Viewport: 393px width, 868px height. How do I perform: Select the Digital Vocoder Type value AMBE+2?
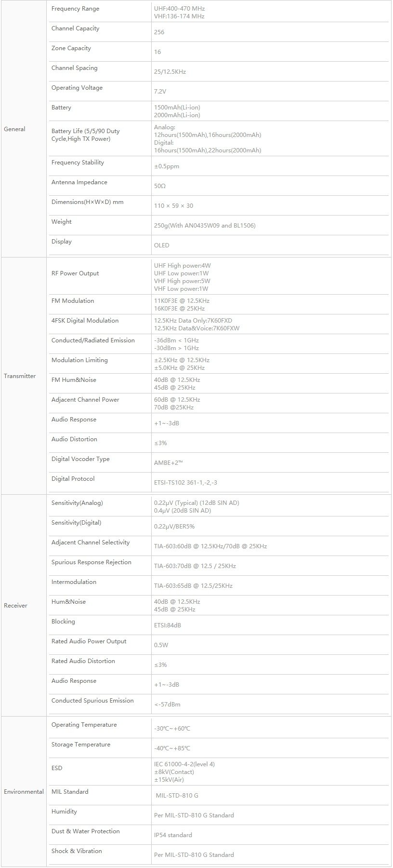pos(168,463)
